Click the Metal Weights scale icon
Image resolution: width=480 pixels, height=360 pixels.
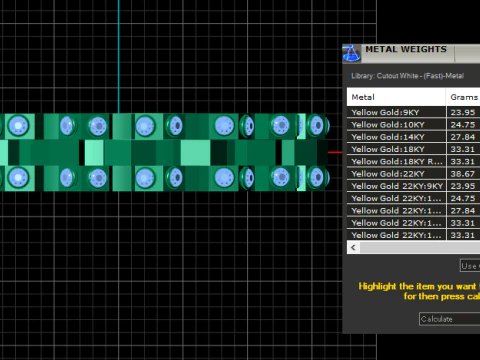pyautogui.click(x=351, y=54)
